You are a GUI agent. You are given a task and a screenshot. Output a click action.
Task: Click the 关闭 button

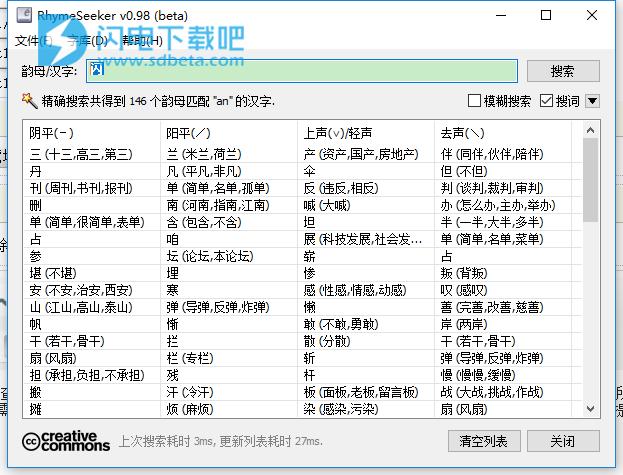click(563, 441)
